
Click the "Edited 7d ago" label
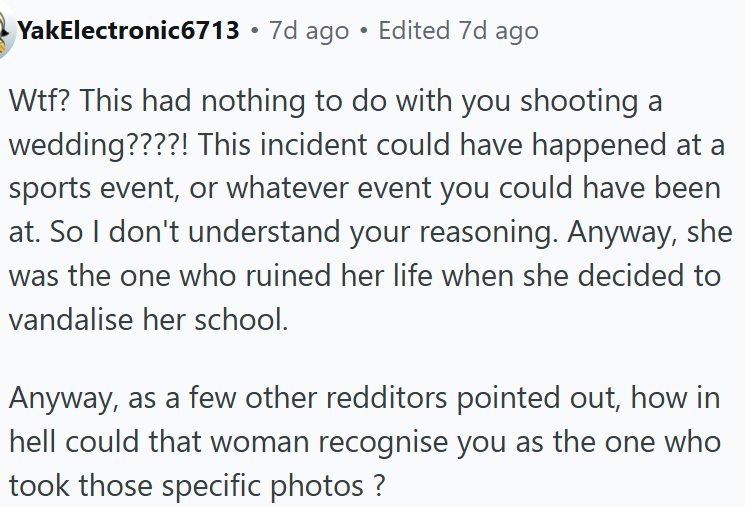pyautogui.click(x=456, y=31)
